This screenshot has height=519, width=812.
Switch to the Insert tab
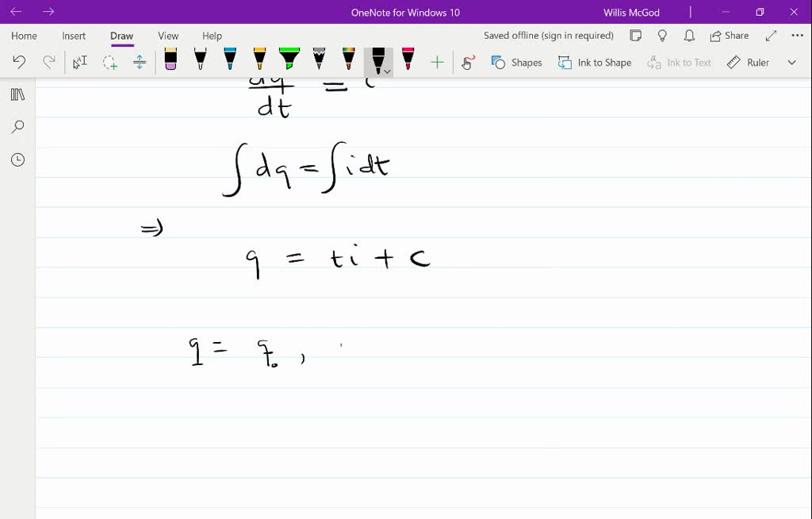(73, 36)
